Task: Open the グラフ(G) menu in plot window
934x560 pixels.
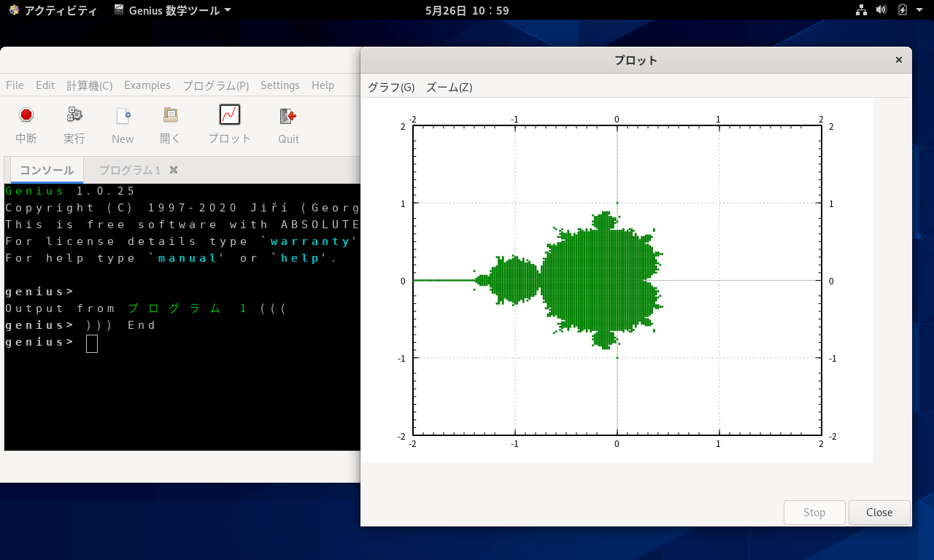Action: [x=391, y=87]
